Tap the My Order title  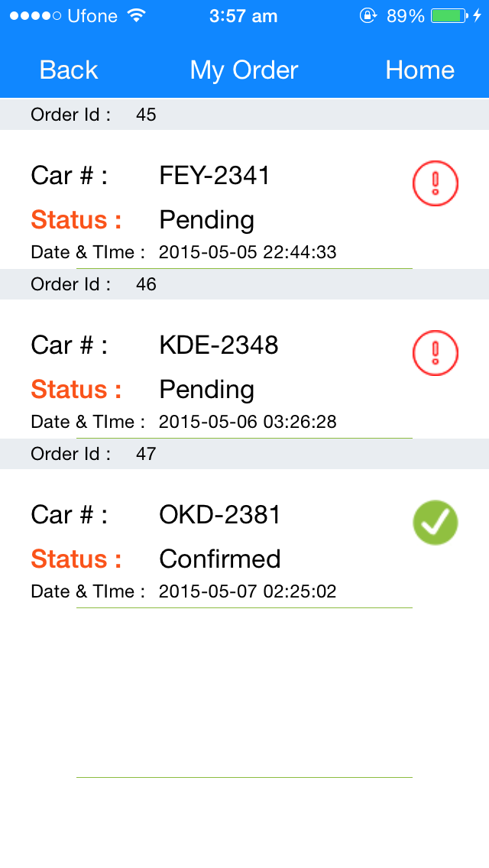(x=244, y=70)
